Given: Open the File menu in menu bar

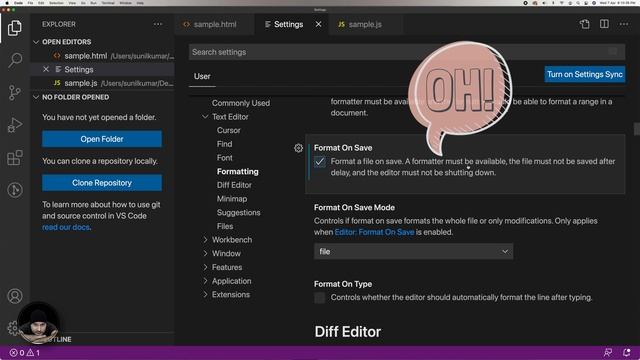Looking at the screenshot, I should pyautogui.click(x=30, y=3).
